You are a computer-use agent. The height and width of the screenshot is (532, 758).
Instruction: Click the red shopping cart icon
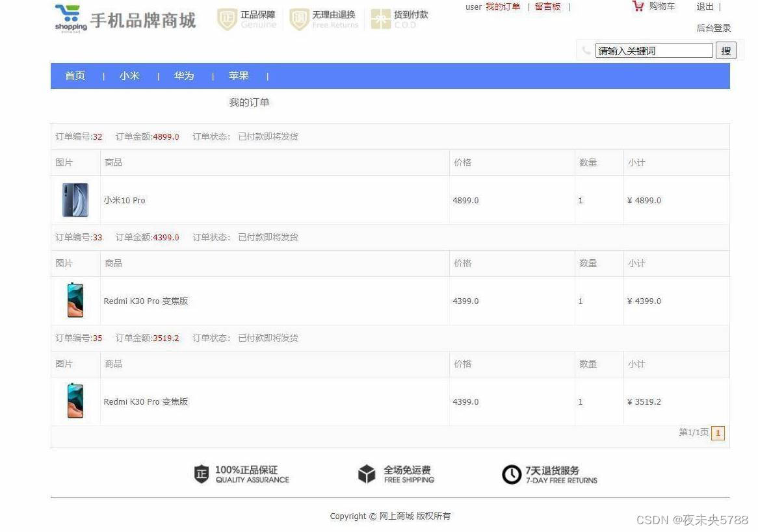tap(638, 6)
